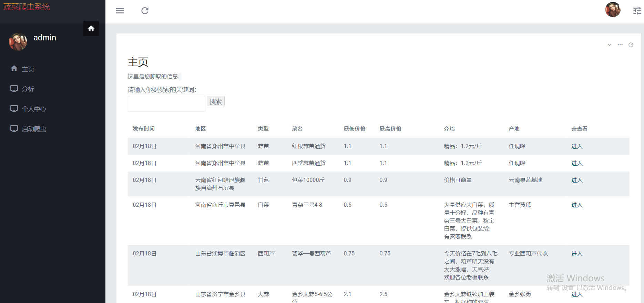The image size is (644, 303).
Task: Click the house icon beside 主页 in sidebar
Action: [14, 68]
